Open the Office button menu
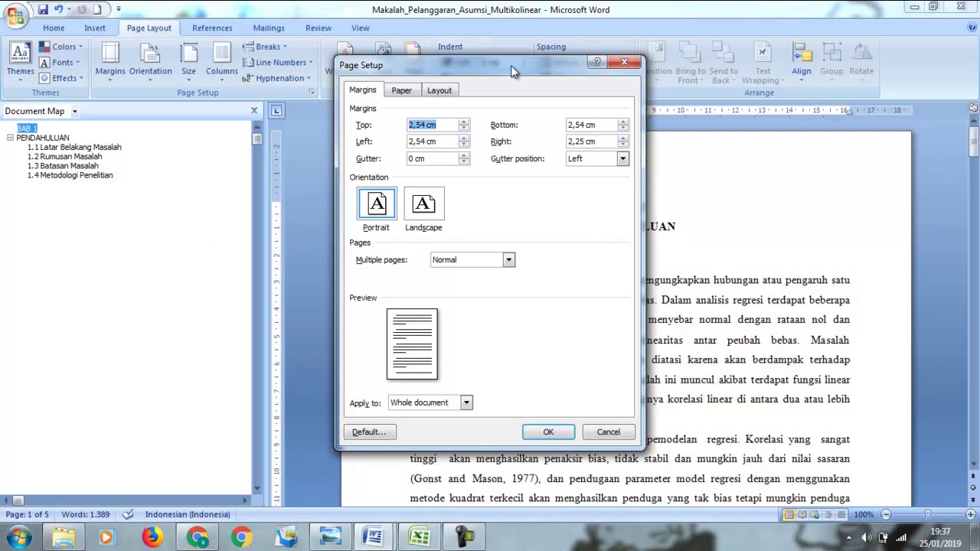The image size is (980, 551). point(15,15)
